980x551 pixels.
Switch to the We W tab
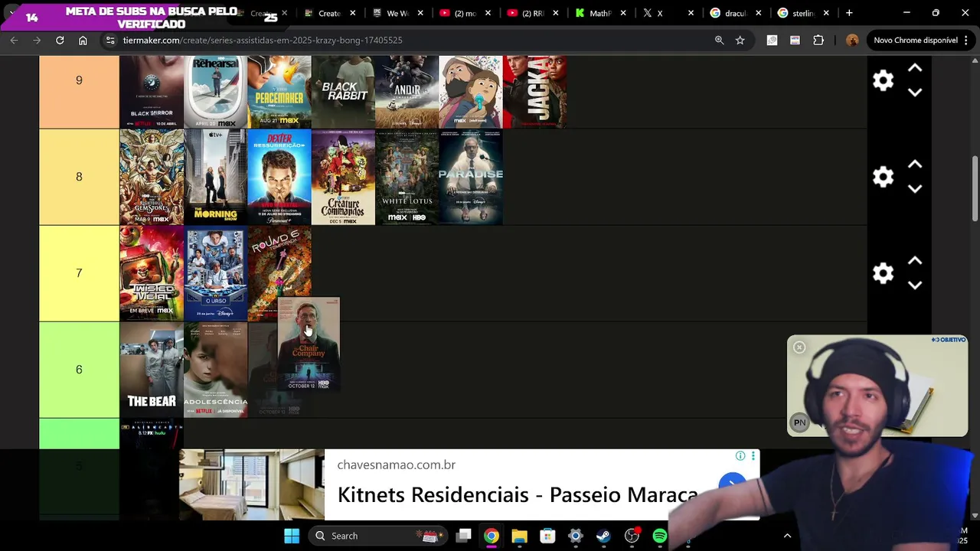(x=398, y=13)
